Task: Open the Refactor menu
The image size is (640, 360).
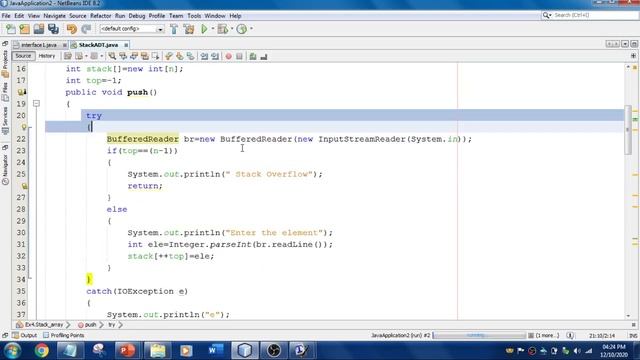Action: coord(100,16)
